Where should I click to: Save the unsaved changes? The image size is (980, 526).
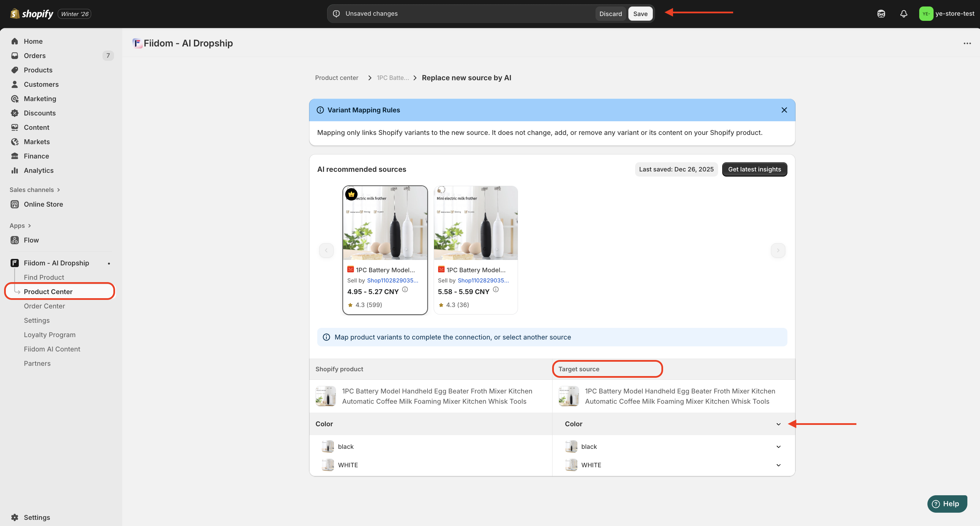[640, 14]
